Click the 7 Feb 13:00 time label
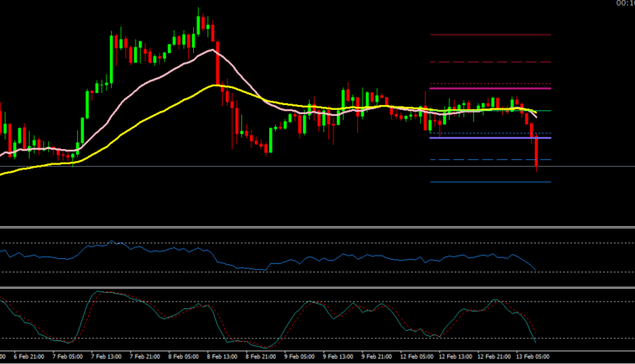This screenshot has width=635, height=364. (x=108, y=357)
